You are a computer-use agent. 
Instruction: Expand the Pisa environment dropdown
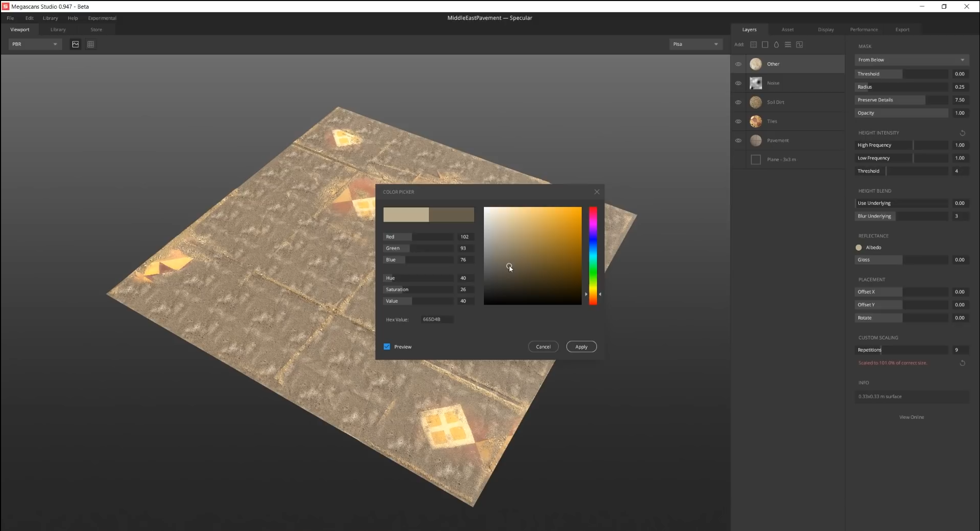[695, 44]
